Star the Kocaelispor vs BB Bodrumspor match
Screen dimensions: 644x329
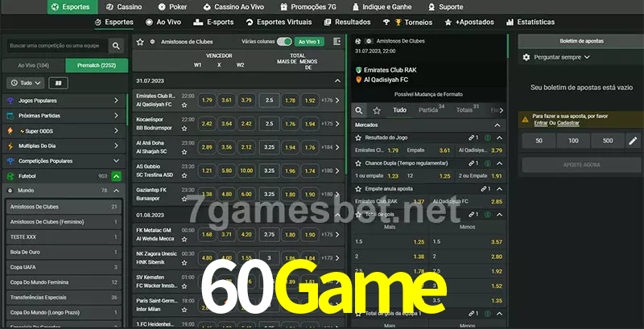(184, 129)
